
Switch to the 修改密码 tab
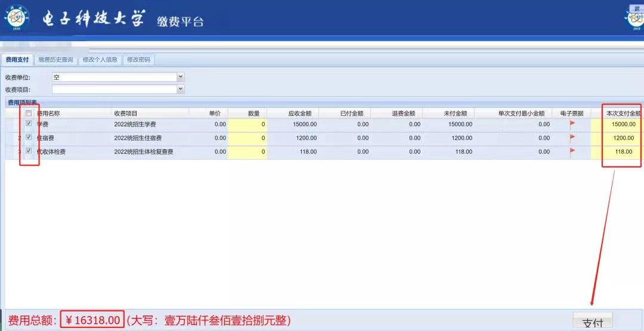click(139, 60)
